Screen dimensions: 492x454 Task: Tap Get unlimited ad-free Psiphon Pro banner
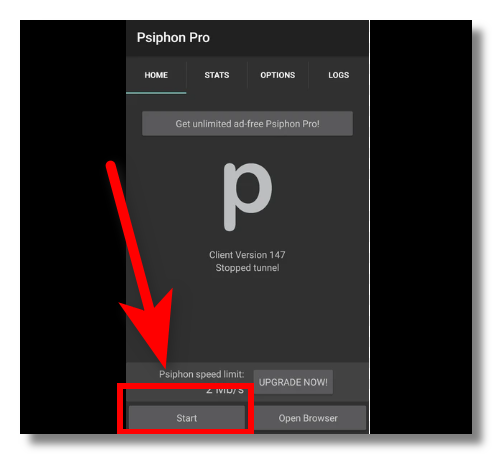tap(247, 124)
